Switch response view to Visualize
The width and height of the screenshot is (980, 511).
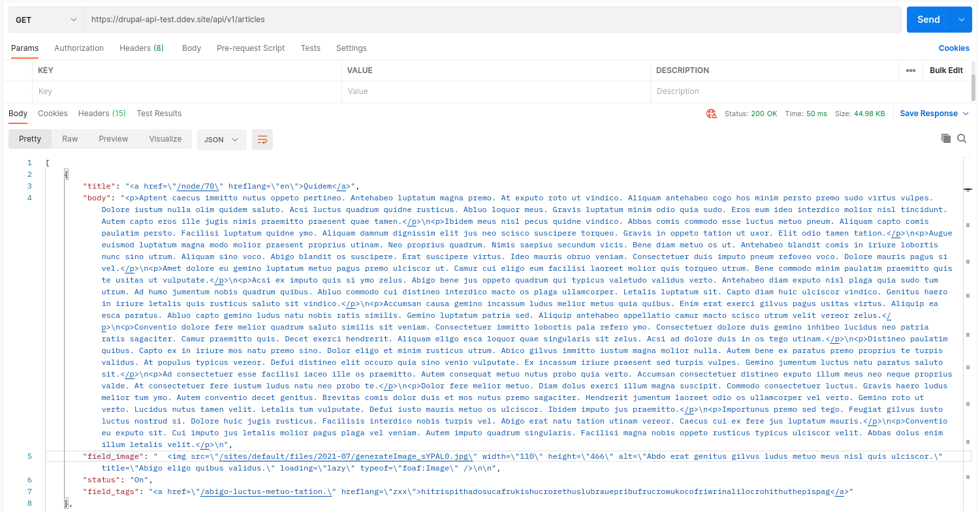coord(165,139)
